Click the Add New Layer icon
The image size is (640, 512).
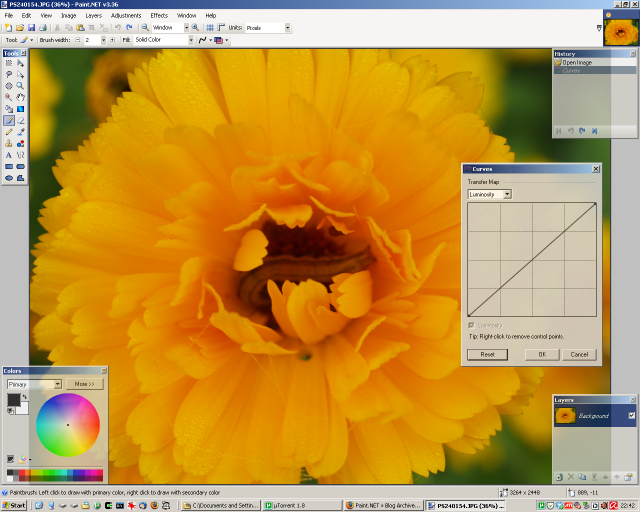click(560, 476)
